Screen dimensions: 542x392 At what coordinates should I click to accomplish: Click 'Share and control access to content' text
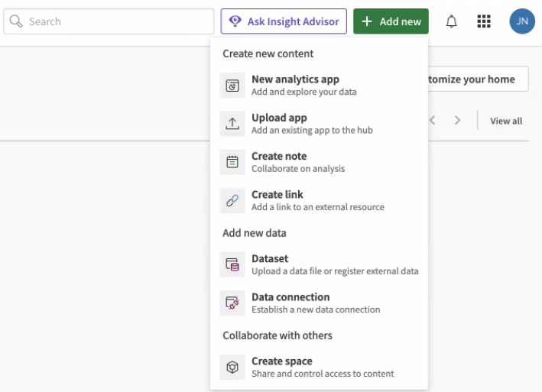pos(323,374)
